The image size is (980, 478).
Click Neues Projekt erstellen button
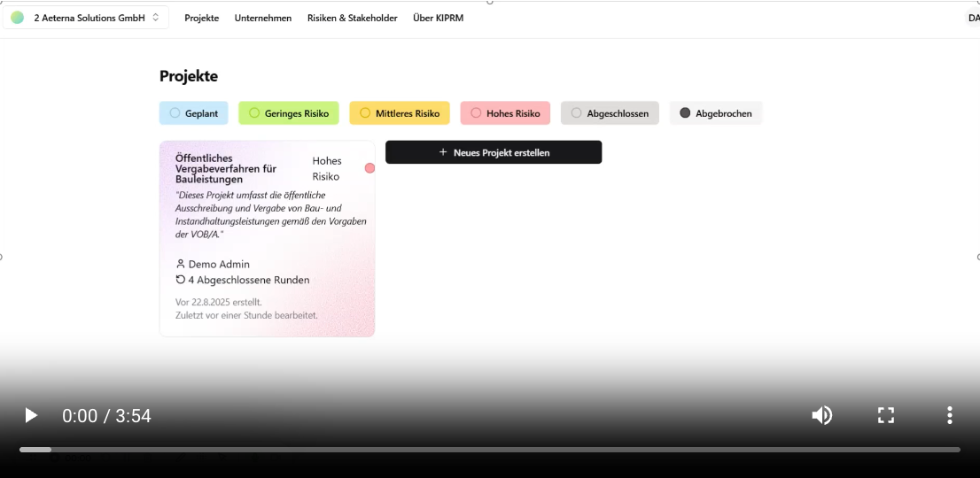coord(494,152)
